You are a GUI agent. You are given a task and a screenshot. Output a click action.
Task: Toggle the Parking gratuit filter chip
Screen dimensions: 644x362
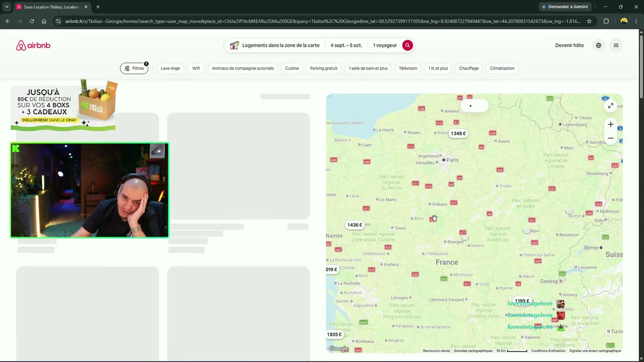coord(324,68)
